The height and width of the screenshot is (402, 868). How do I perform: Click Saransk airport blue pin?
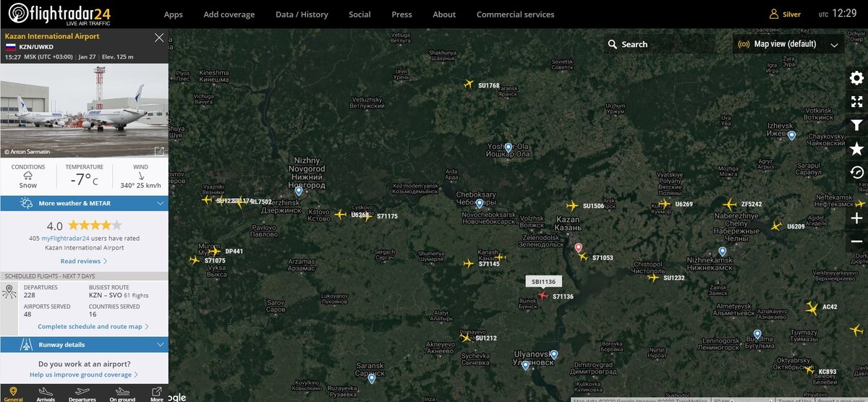(371, 378)
